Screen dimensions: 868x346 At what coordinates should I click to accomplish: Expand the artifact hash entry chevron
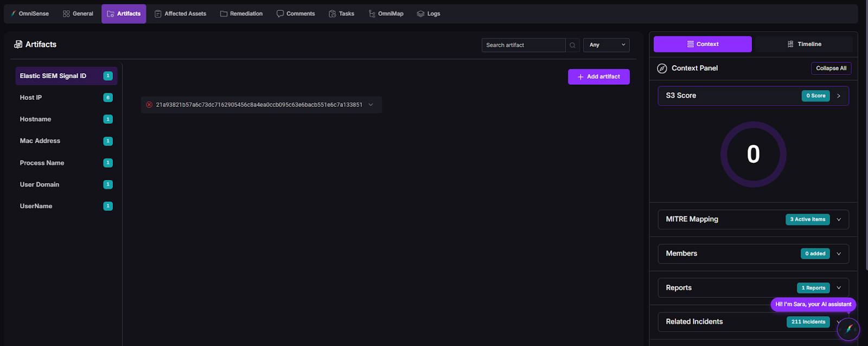pyautogui.click(x=371, y=105)
